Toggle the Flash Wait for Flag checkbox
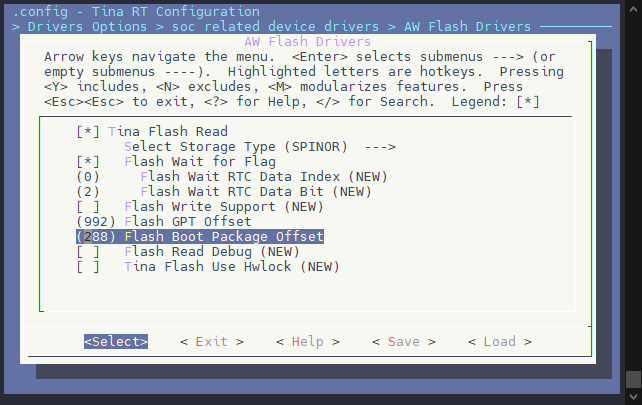This screenshot has height=405, width=642. tap(88, 161)
